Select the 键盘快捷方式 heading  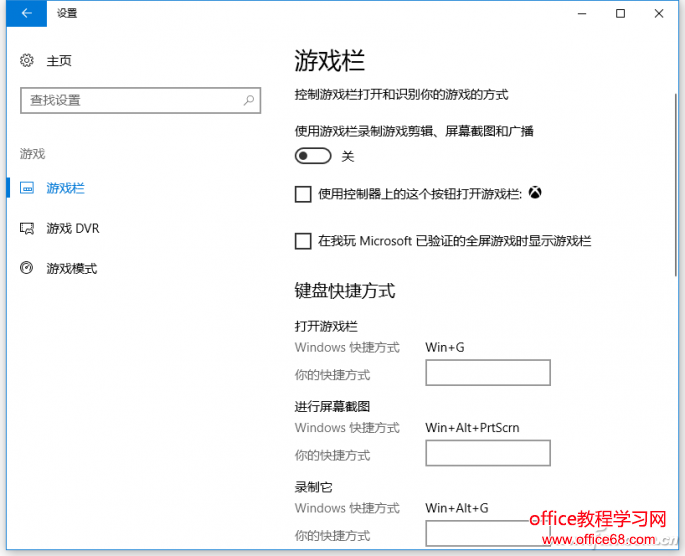[x=345, y=291]
